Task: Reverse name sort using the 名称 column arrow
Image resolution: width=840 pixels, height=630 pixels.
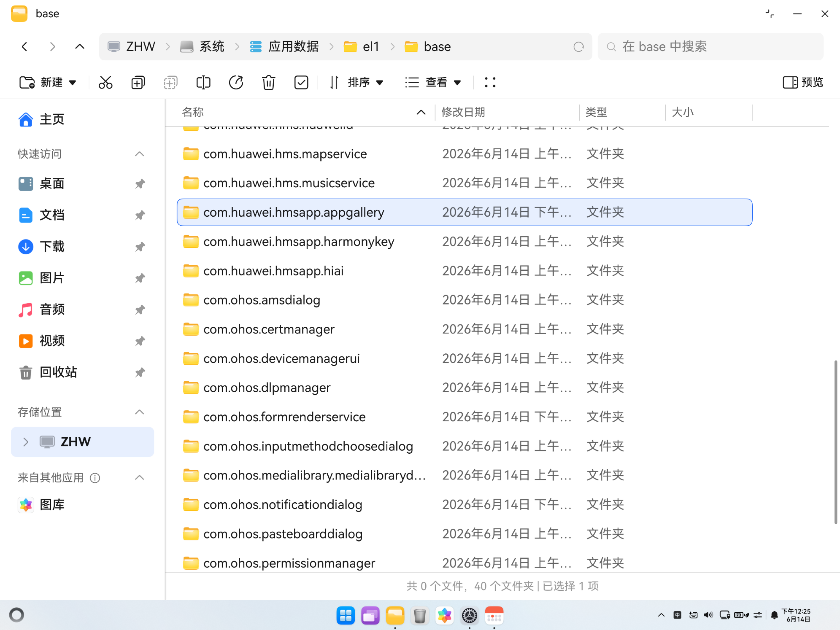Action: [421, 112]
